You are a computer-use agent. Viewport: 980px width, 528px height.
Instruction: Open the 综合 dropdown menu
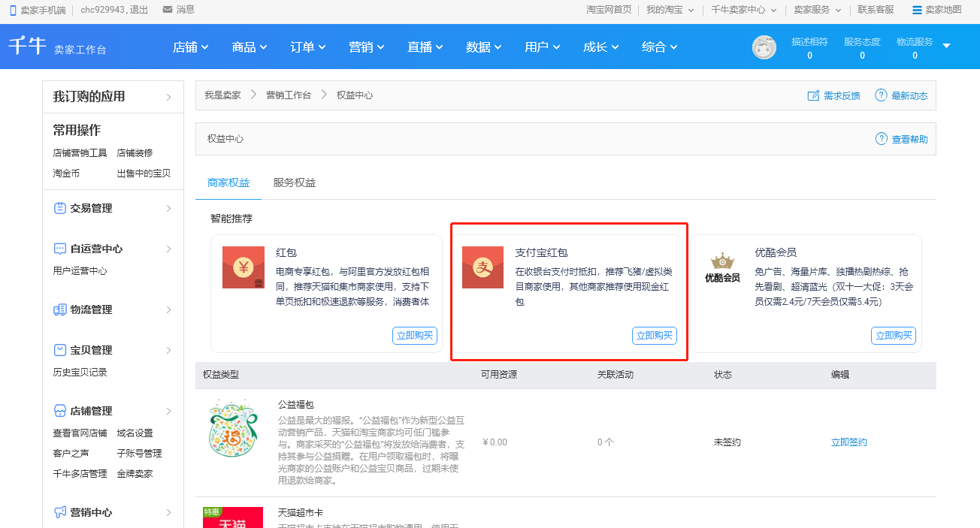[x=660, y=47]
